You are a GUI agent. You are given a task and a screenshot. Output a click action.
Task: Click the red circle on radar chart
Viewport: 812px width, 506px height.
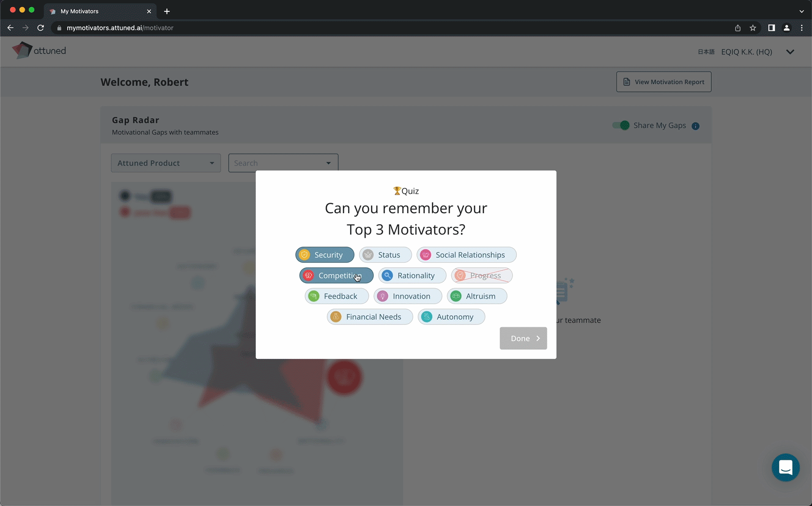coord(344,377)
